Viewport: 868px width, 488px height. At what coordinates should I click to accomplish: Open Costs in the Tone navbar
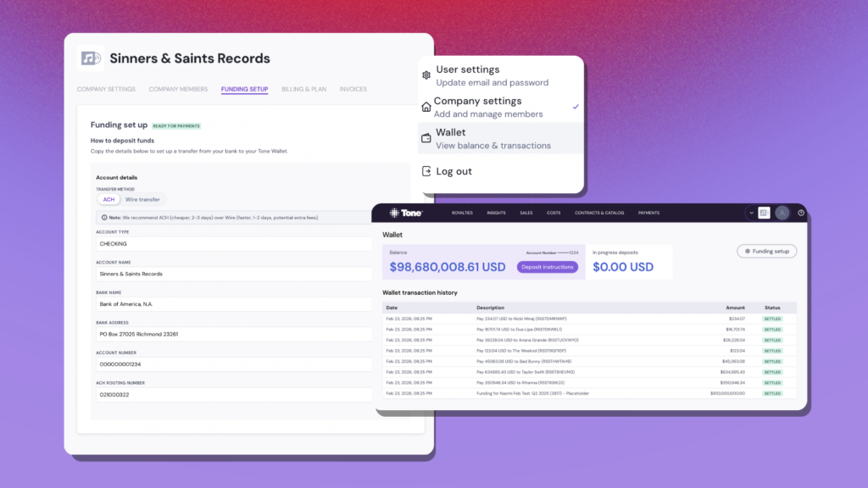click(x=554, y=213)
